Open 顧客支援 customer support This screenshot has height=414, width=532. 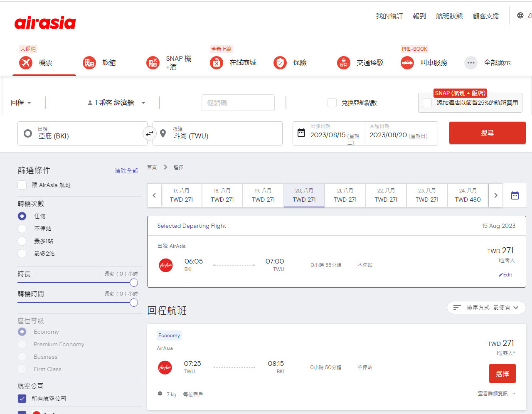(486, 16)
